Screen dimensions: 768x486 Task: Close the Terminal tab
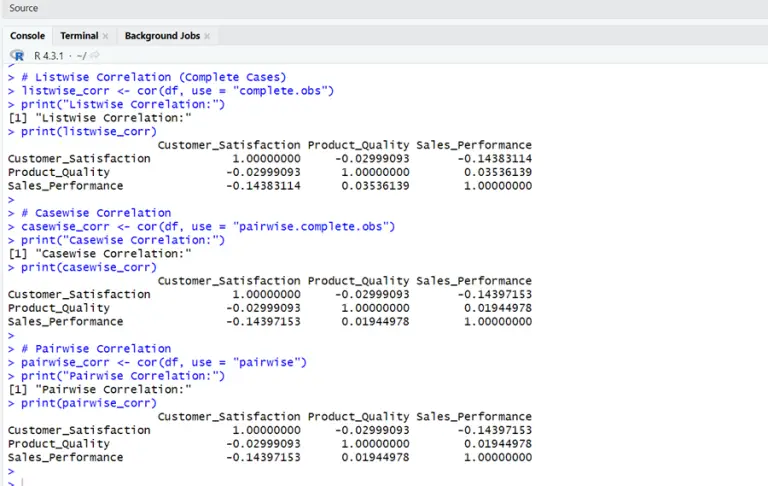[105, 36]
